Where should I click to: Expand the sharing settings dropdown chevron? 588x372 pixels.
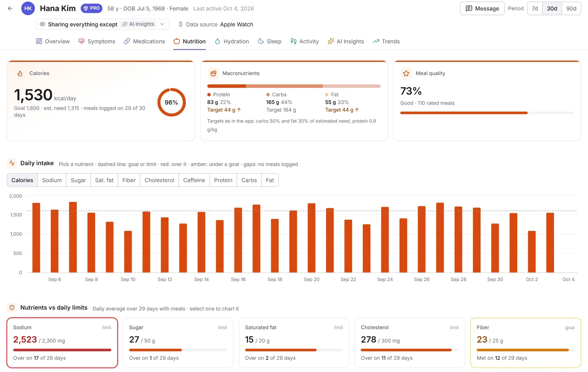(162, 24)
